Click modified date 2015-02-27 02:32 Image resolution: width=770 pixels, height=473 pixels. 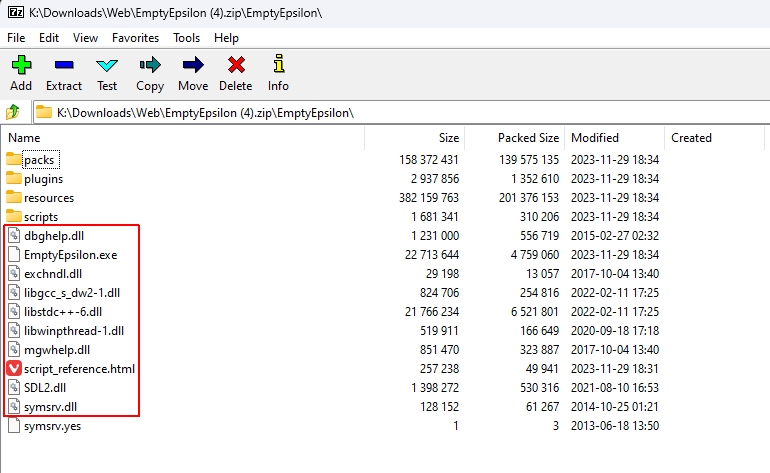coord(615,236)
